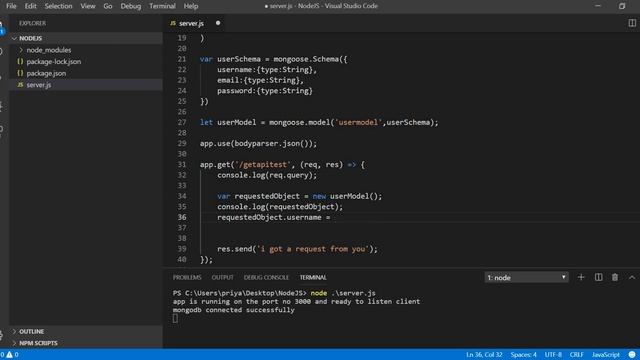Change indentation via 'Spaces: 4'
The image size is (640, 360).
click(524, 355)
